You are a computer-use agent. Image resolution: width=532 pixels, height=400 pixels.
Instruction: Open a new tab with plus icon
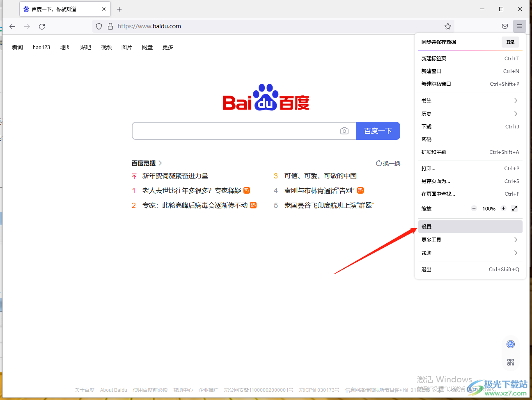[x=119, y=9]
